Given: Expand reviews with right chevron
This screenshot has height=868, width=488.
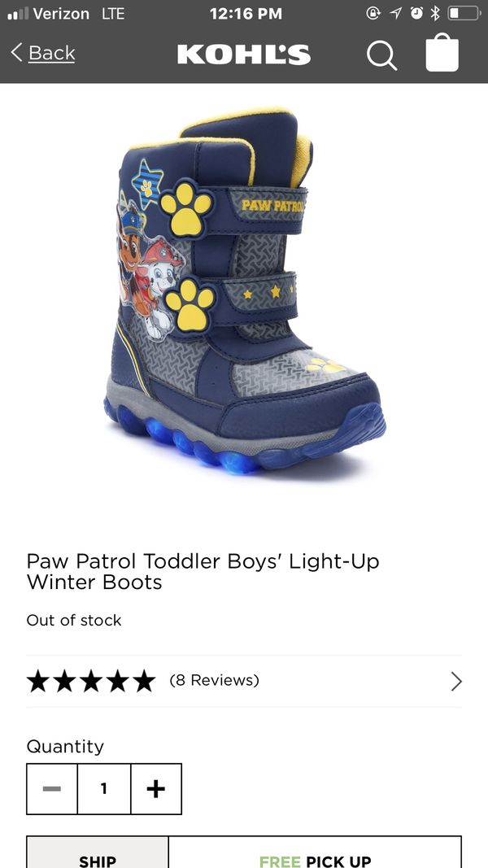Looking at the screenshot, I should coord(456,682).
